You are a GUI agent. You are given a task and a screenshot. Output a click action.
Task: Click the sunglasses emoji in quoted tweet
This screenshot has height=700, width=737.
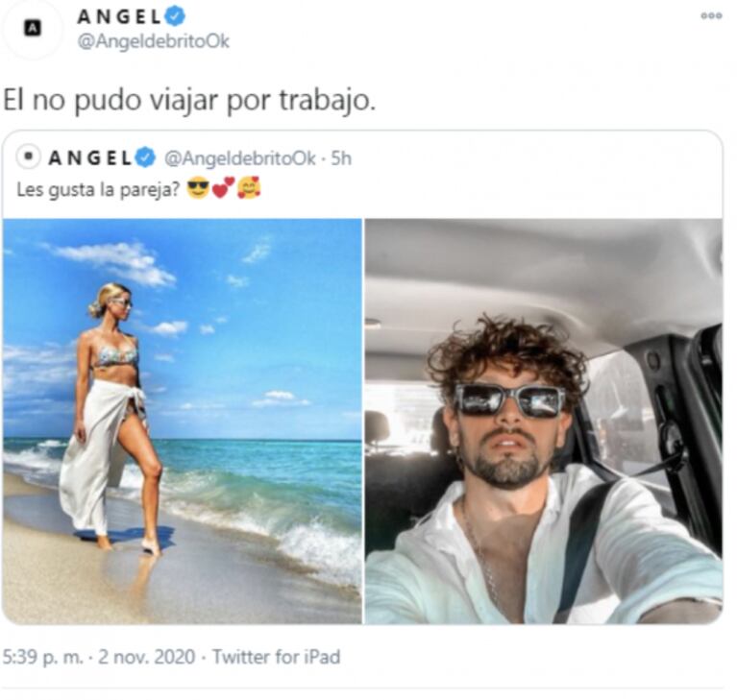click(198, 189)
